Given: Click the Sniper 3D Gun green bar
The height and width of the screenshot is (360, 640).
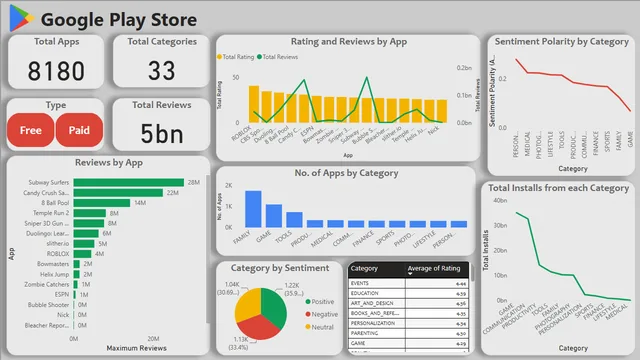Looking at the screenshot, I should pyautogui.click(x=89, y=223).
